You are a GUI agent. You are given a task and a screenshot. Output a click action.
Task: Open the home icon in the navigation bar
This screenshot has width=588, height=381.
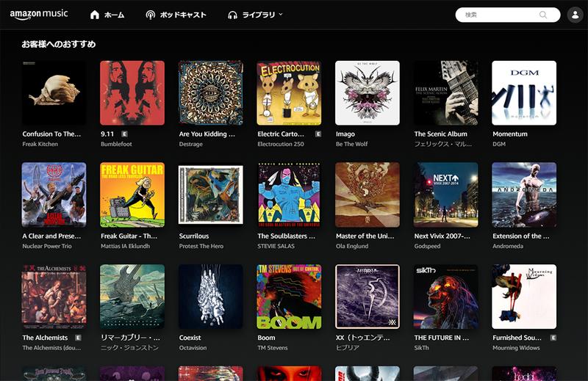click(x=95, y=15)
